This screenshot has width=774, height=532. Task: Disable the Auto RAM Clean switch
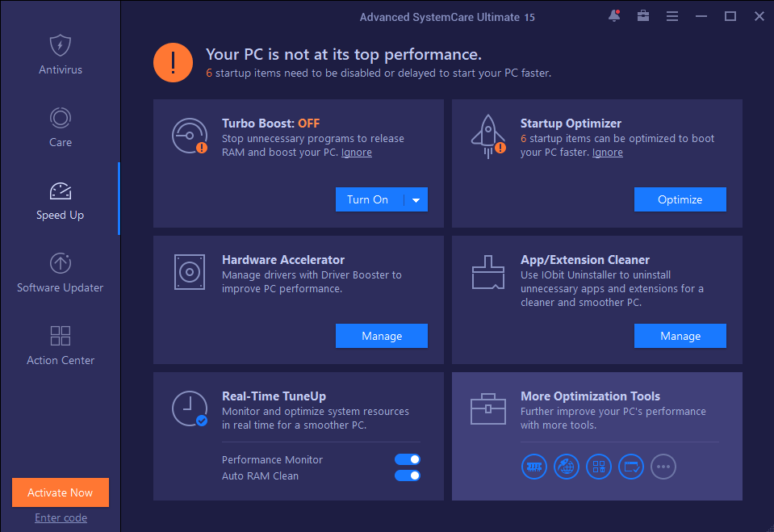tap(408, 475)
